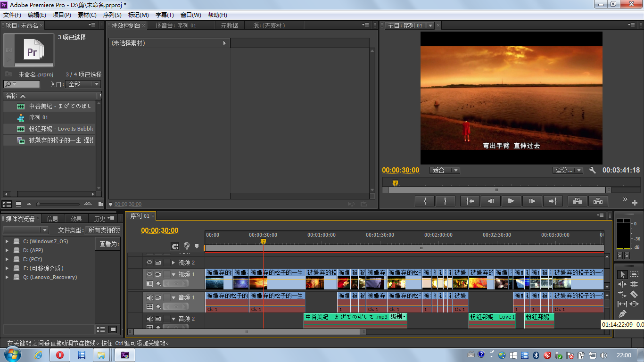Select the Slip tool

pos(622,304)
